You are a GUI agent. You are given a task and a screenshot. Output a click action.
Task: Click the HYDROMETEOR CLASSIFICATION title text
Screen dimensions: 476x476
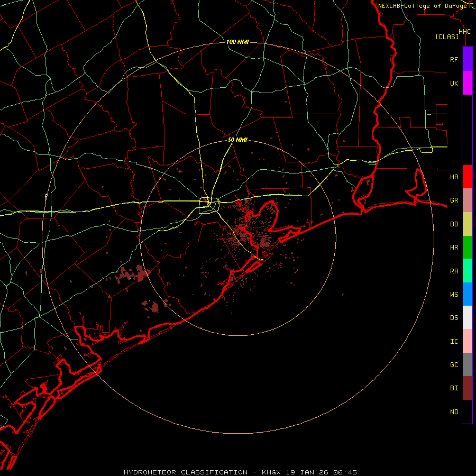(186, 472)
